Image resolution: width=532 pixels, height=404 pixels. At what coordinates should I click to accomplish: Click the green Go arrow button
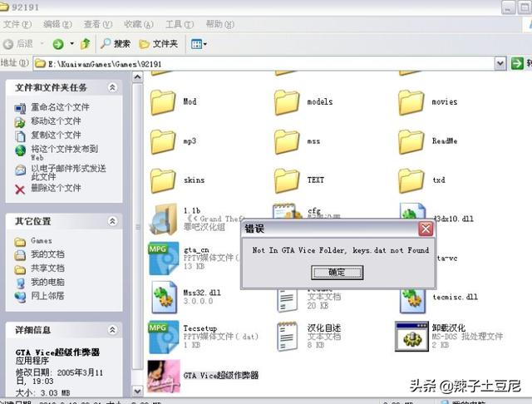tap(517, 63)
